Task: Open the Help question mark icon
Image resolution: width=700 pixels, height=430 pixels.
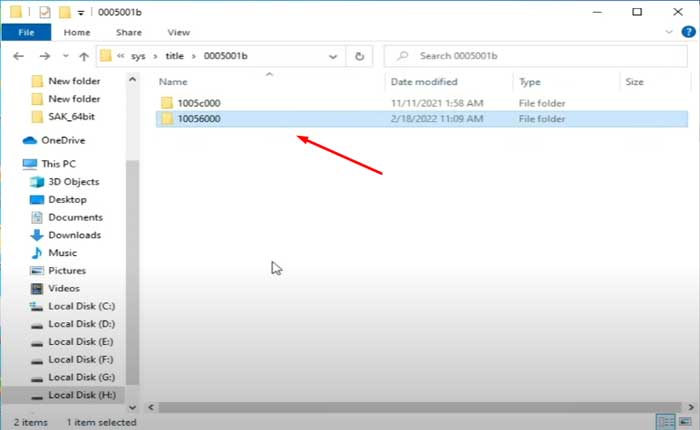Action: tap(688, 32)
